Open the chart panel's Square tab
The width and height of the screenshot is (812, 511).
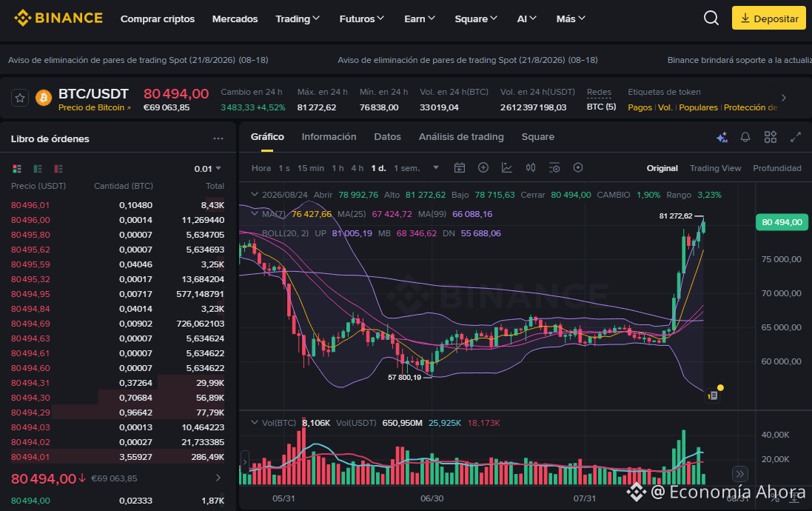pos(537,137)
